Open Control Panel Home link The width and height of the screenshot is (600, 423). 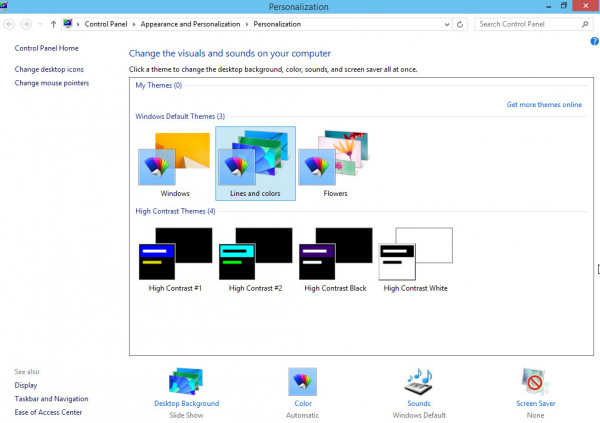tap(46, 48)
